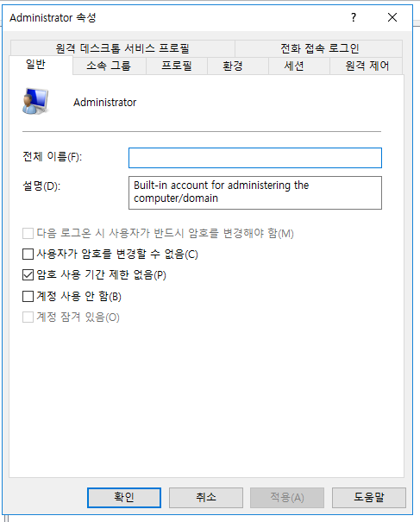This screenshot has width=420, height=522.
Task: Open the 원격 제어 tab
Action: [366, 66]
